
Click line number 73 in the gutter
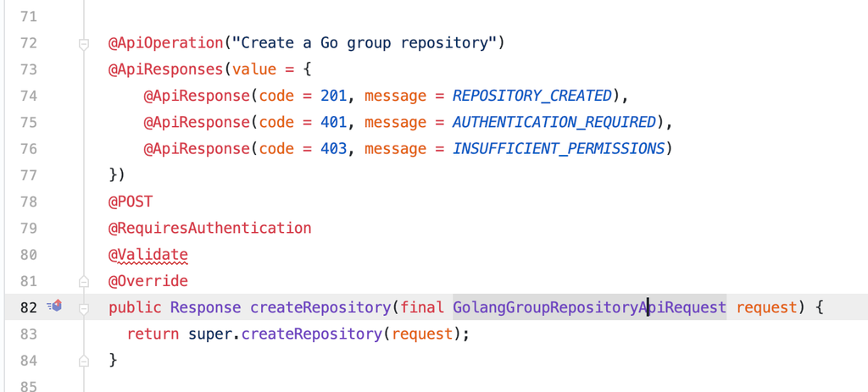28,69
